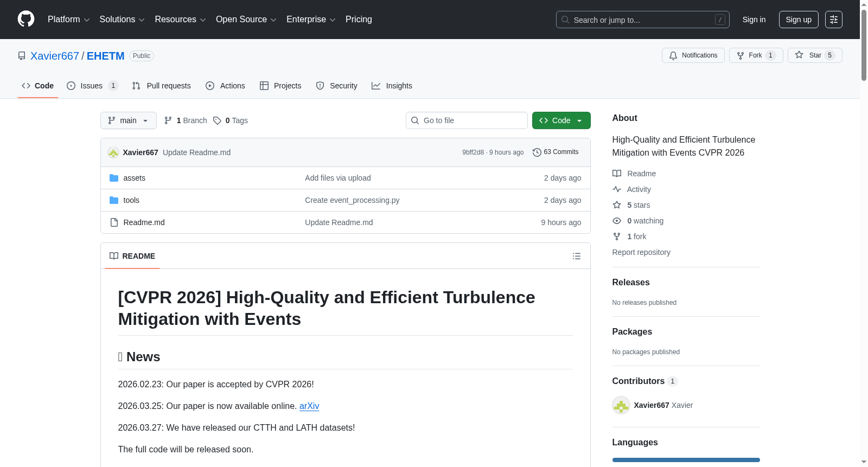The image size is (868, 467).
Task: Click the Languages color bar
Action: [686, 460]
